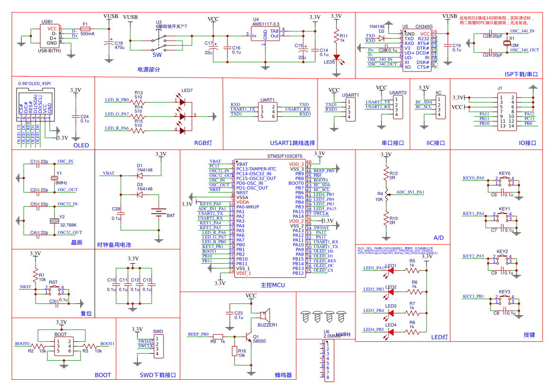Click the IIC four-pin connector
This screenshot has width=554, height=392.
coord(440,107)
